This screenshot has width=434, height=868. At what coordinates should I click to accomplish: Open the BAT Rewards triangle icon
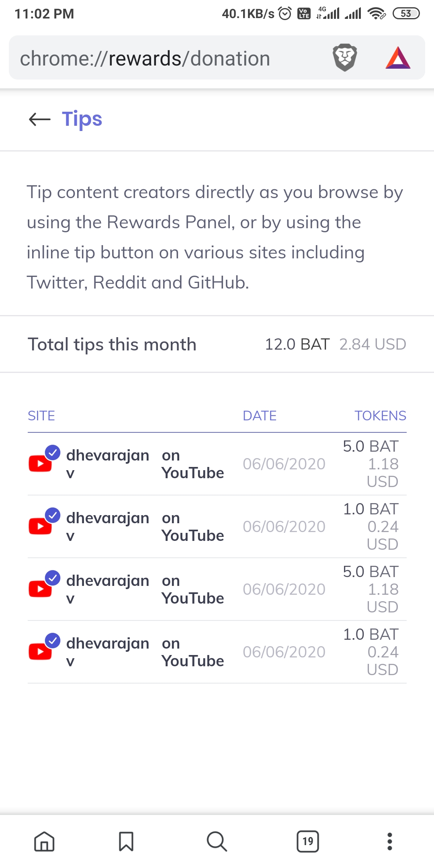click(398, 58)
